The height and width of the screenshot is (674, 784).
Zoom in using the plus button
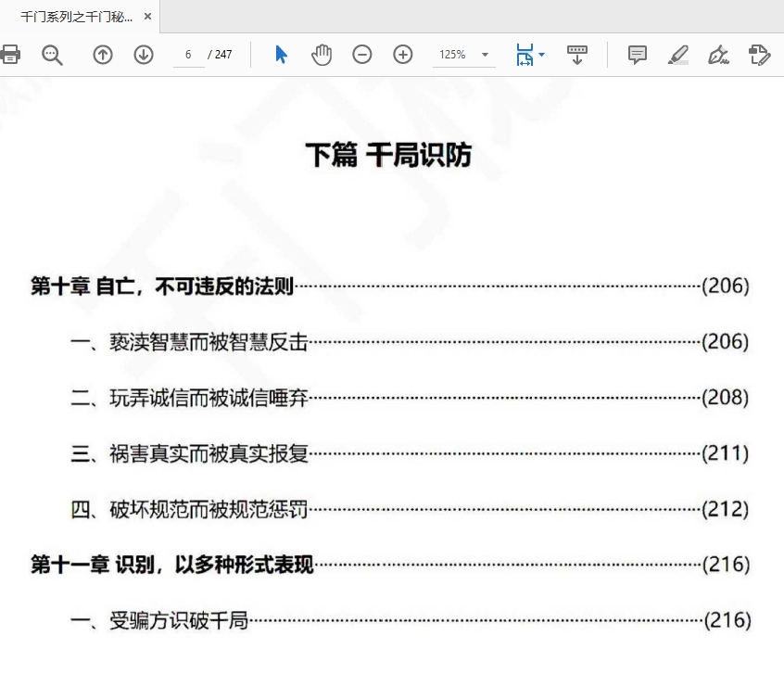(x=403, y=55)
